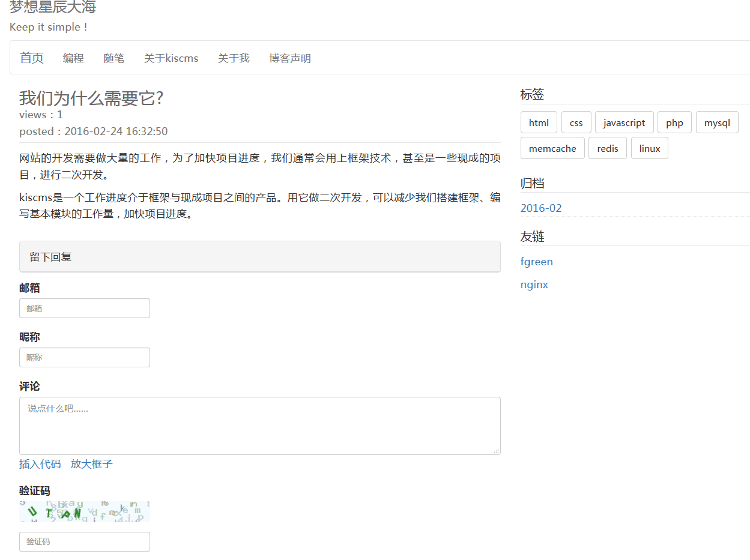Open the 随笔 navigation item
750x560 pixels.
coord(114,58)
